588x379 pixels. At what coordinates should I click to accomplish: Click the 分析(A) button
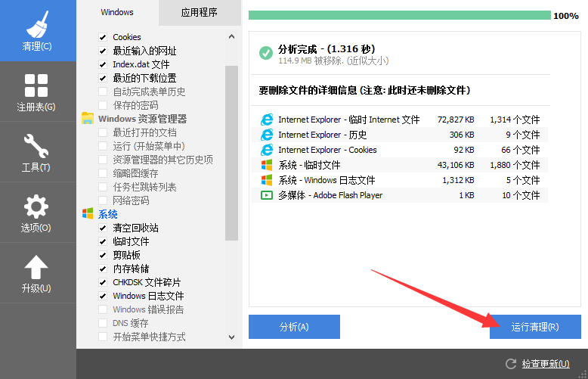coord(294,327)
